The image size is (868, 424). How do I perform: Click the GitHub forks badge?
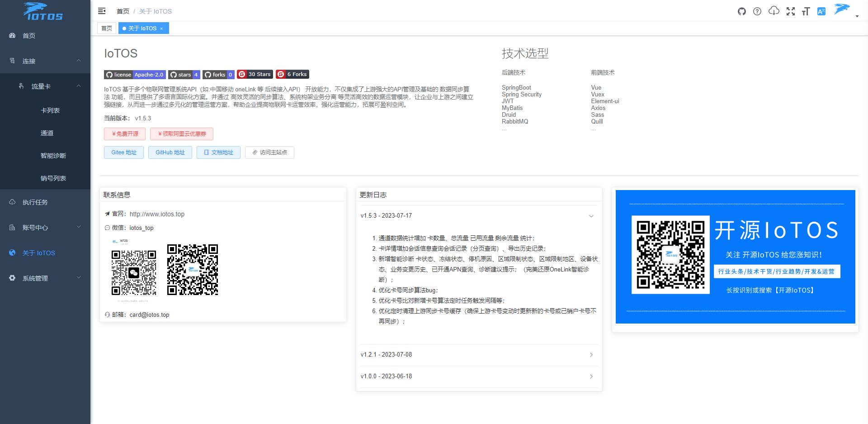218,75
